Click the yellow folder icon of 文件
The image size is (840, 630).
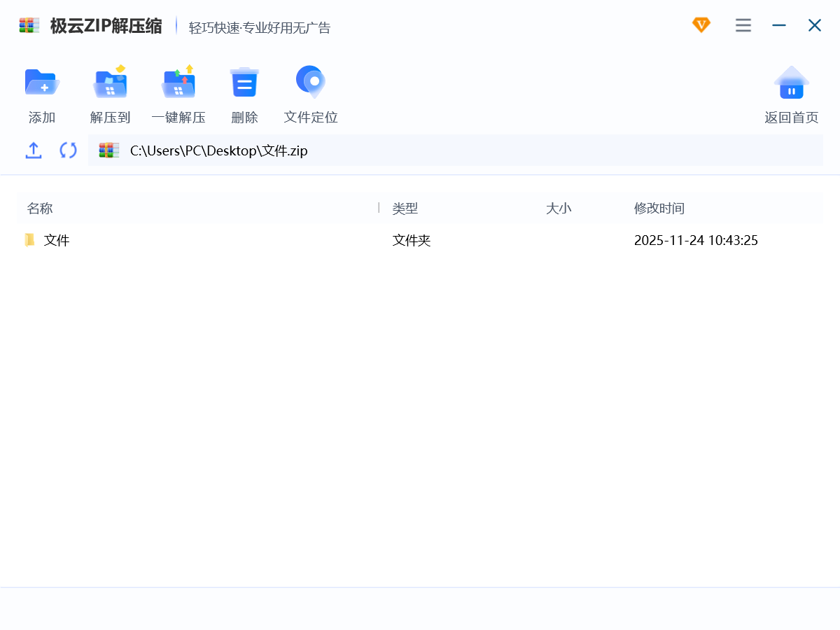pos(29,241)
